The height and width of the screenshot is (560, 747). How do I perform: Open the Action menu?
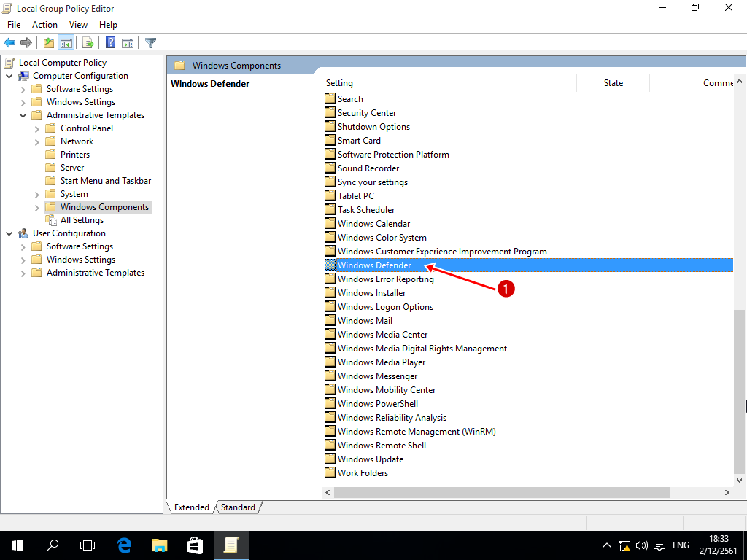pos(44,25)
